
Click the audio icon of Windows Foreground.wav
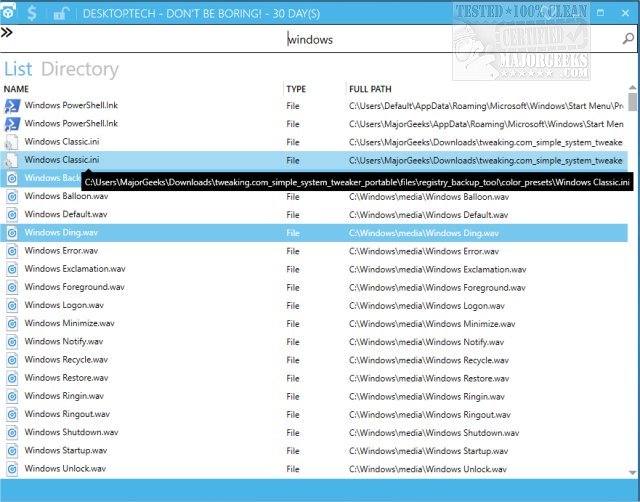12,287
